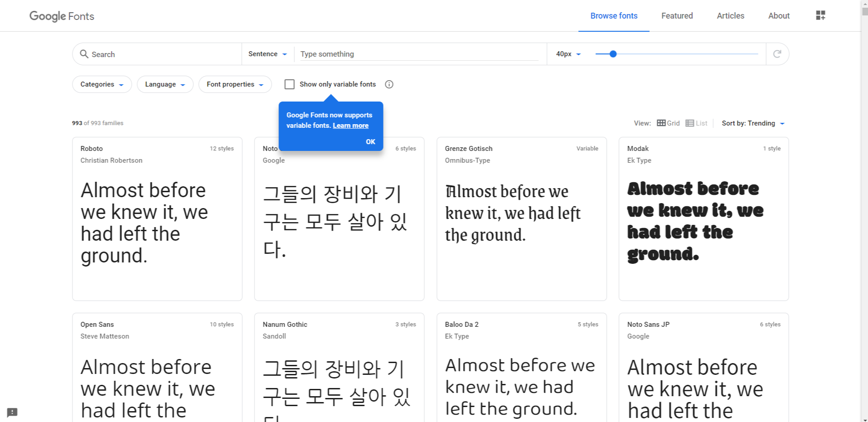
Task: Click the page vertical scrollbar
Action: point(864,211)
